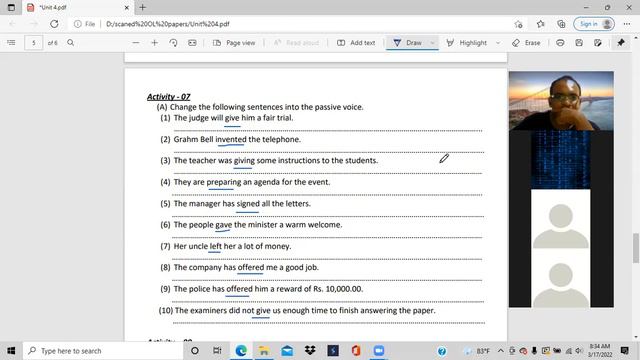Open the table of contents sidebar
The height and width of the screenshot is (360, 640).
(11, 42)
